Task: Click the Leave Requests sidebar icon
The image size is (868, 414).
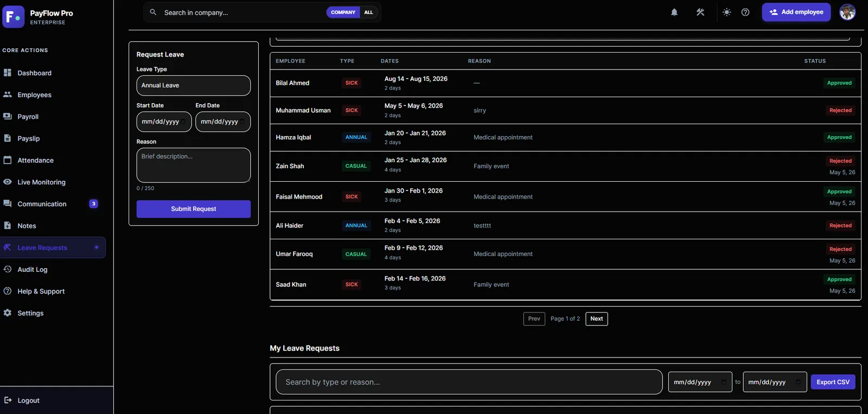Action: point(8,247)
